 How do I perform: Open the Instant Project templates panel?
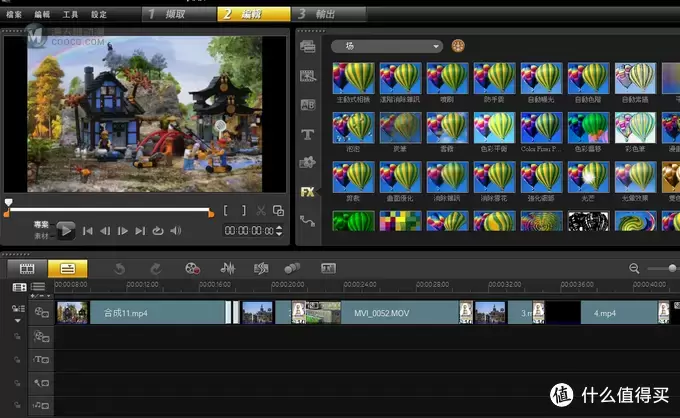[307, 76]
